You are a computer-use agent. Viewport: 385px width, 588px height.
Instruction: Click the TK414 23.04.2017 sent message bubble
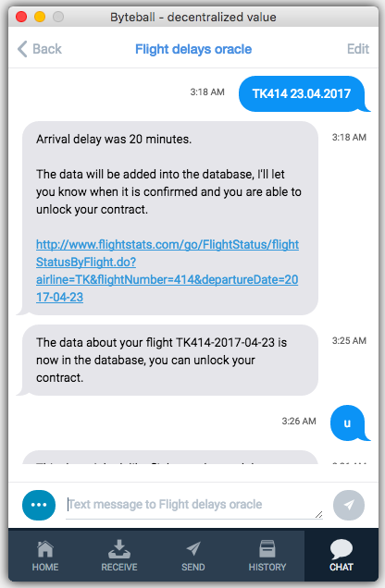(x=302, y=93)
